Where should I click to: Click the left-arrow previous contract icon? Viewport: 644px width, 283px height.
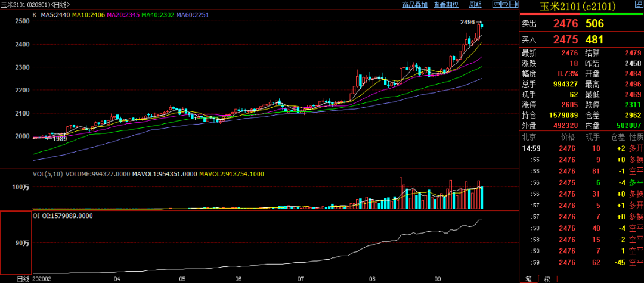tap(496, 5)
